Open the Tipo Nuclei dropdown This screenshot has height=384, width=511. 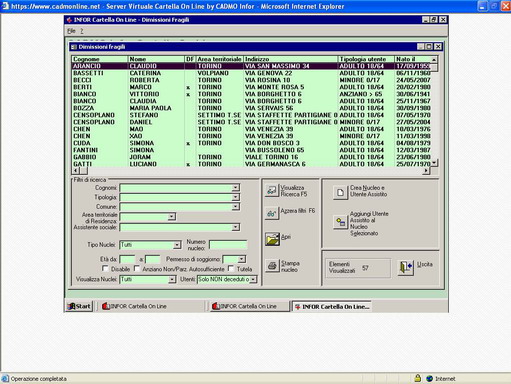point(177,245)
